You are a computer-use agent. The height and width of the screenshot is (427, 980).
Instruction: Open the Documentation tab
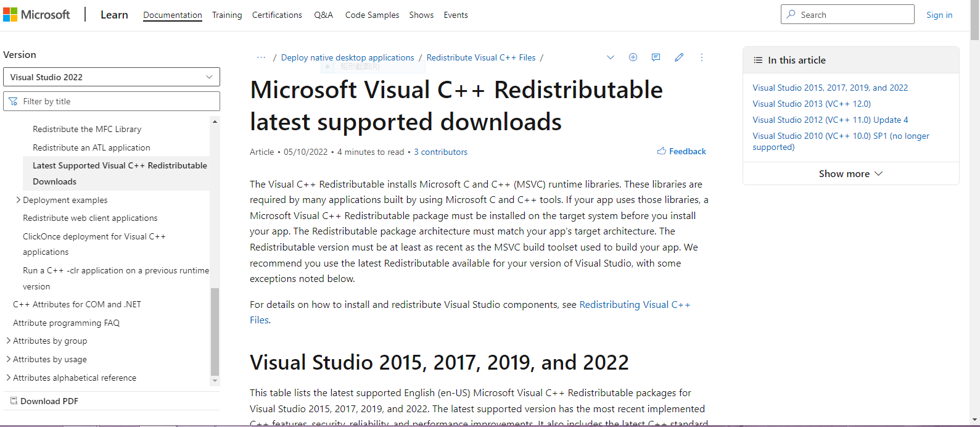(x=173, y=15)
